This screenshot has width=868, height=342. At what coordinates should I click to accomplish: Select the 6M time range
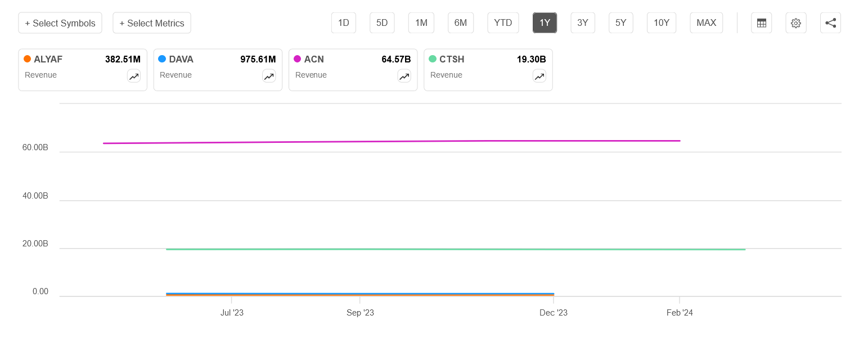460,23
